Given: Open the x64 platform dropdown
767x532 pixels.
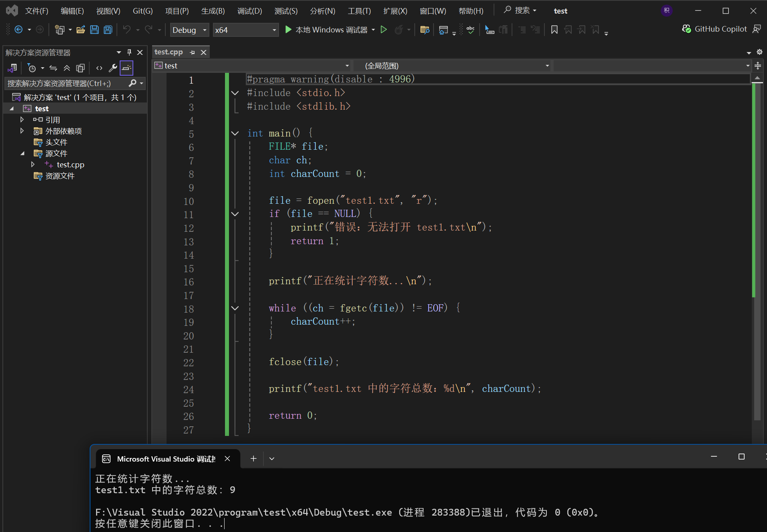Looking at the screenshot, I should pos(245,30).
